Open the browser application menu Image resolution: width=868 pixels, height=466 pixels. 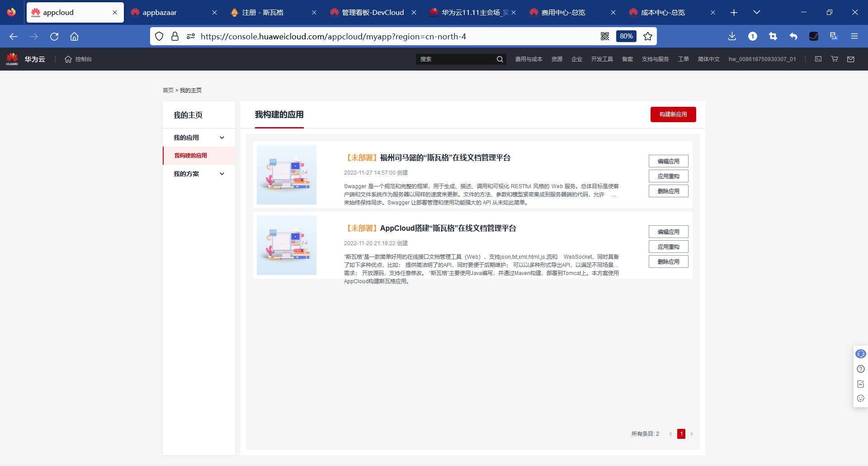(854, 37)
